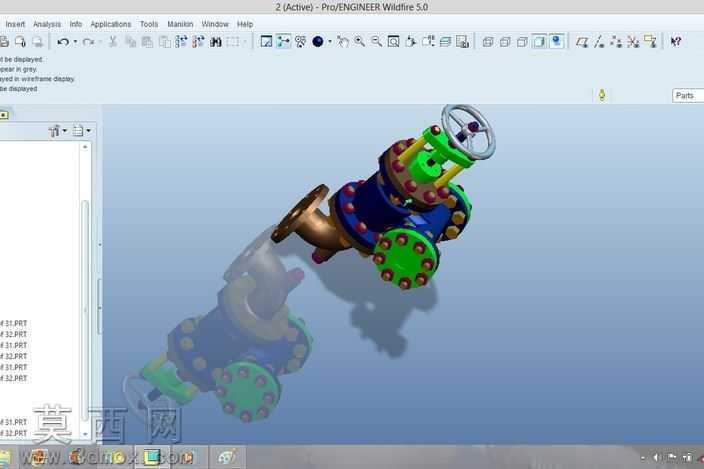Click the Copy icon

click(131, 42)
